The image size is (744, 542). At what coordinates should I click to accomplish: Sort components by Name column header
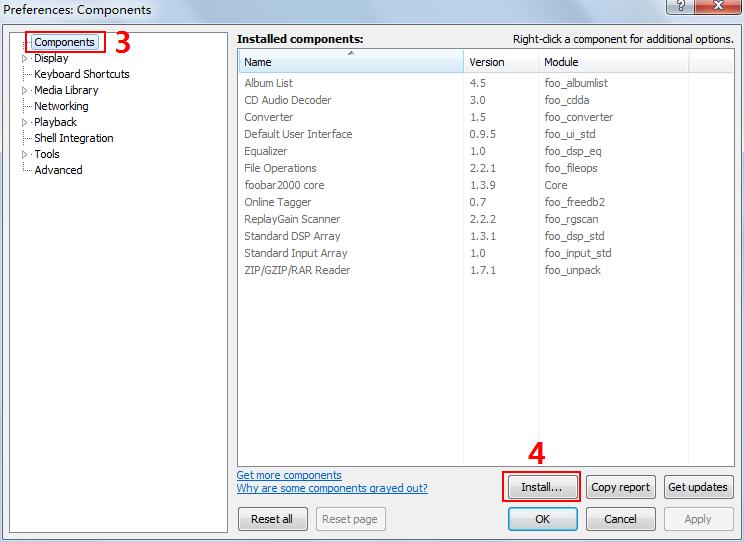351,62
